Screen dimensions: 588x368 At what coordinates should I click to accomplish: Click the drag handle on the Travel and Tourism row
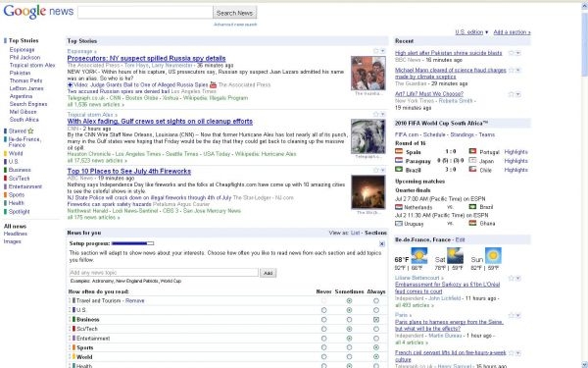pyautogui.click(x=70, y=300)
